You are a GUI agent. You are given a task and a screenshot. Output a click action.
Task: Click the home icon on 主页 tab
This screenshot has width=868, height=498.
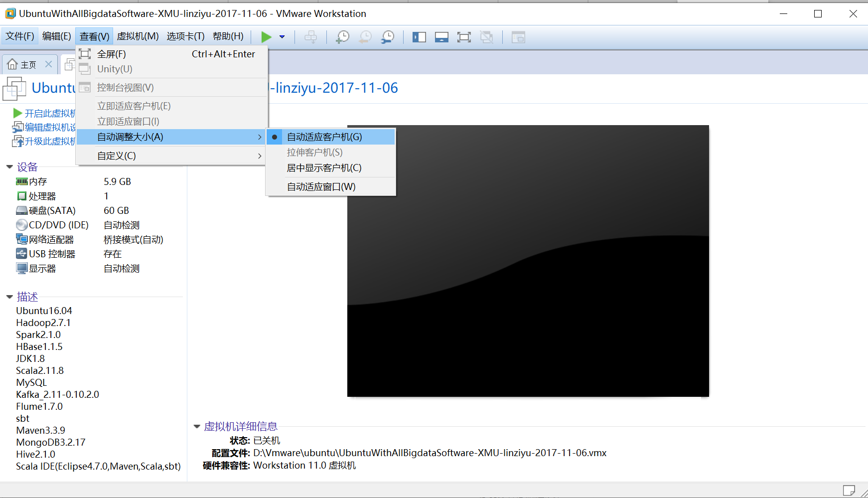[12, 64]
